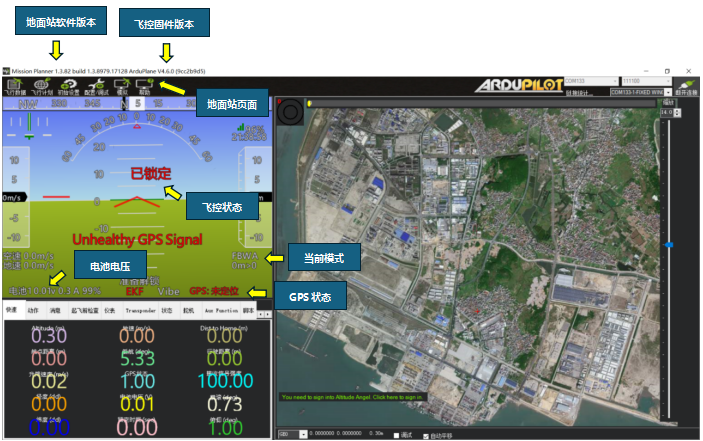
Task: Click the link statistics text under COM133
Action: (577, 93)
